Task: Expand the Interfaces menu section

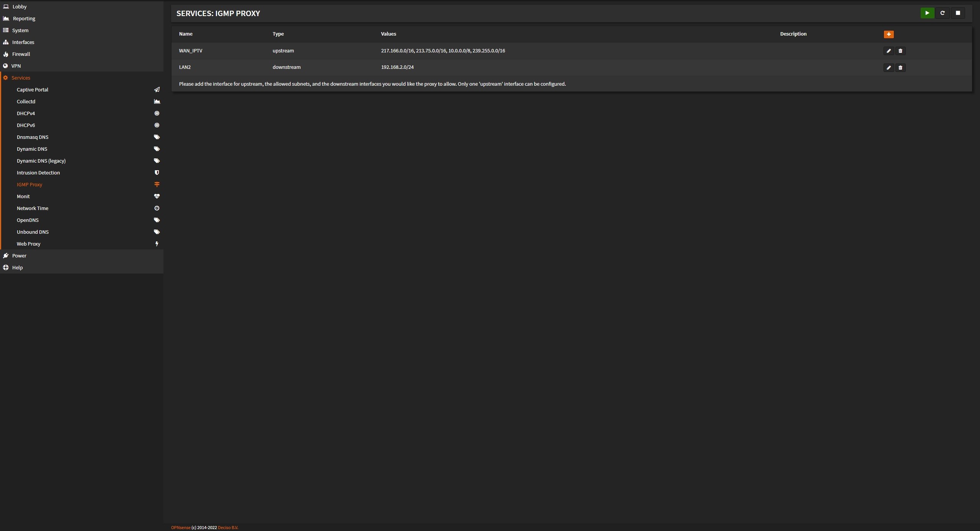Action: 23,42
